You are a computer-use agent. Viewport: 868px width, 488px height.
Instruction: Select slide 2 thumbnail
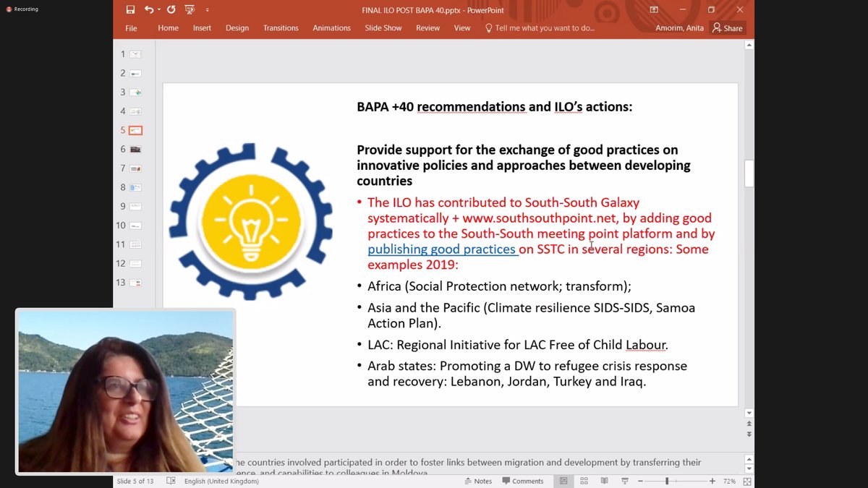(135, 73)
